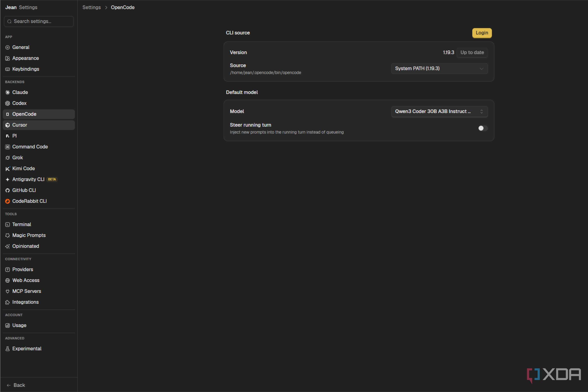Image resolution: width=588 pixels, height=392 pixels.
Task: Click the source path /home/jean/.opencode/bin/opencode
Action: [265, 73]
